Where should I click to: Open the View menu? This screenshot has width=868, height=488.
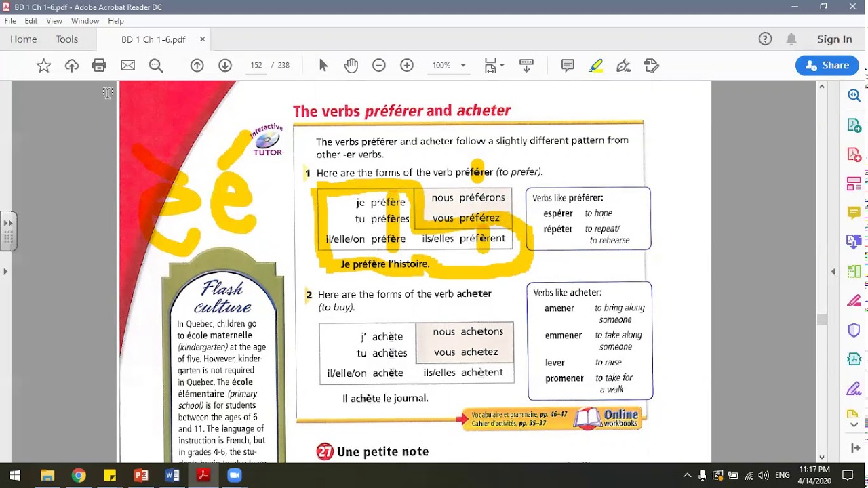54,21
